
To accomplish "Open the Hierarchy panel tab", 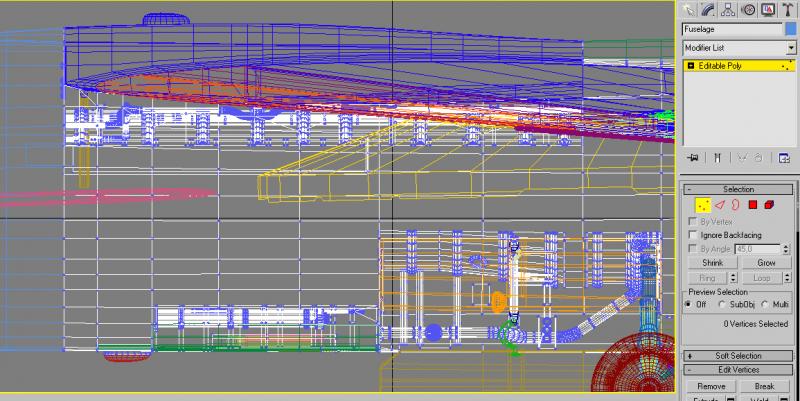I will [x=729, y=10].
